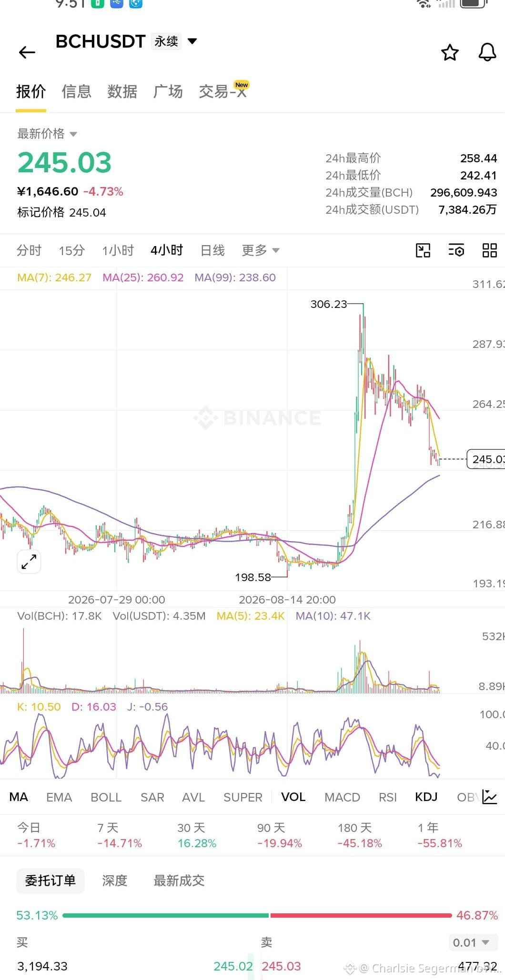Select the 日线 timeframe
Screen dimensions: 505x980
click(x=212, y=250)
